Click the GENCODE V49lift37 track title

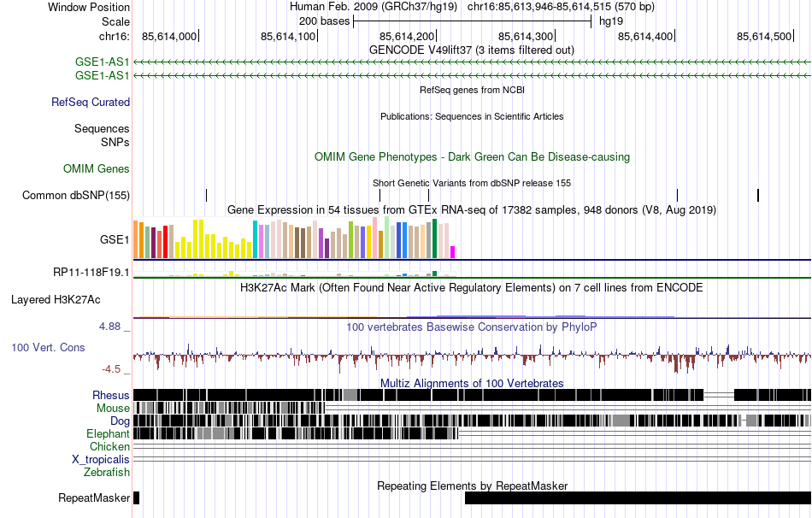(471, 50)
